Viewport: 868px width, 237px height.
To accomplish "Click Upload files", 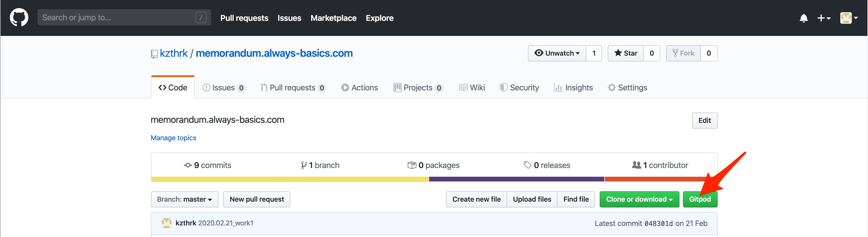I will point(532,199).
